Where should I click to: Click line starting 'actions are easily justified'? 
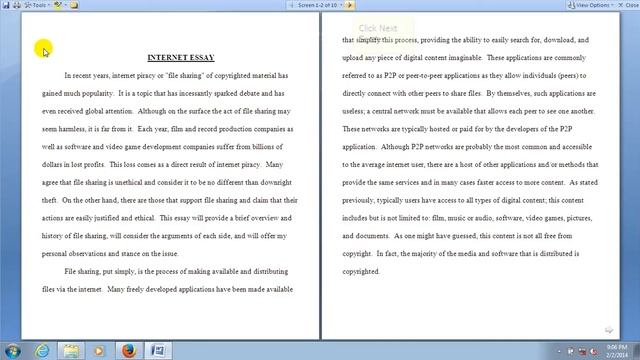pyautogui.click(x=167, y=218)
